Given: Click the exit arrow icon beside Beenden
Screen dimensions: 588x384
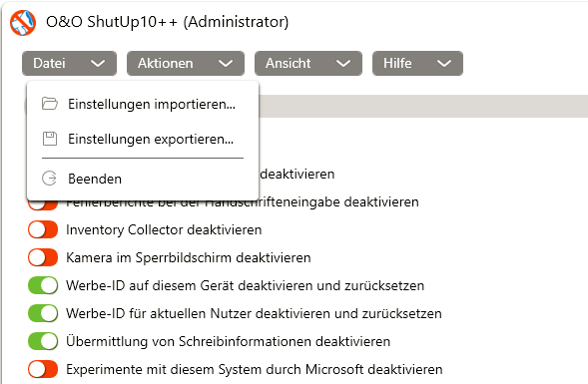Looking at the screenshot, I should (x=49, y=179).
